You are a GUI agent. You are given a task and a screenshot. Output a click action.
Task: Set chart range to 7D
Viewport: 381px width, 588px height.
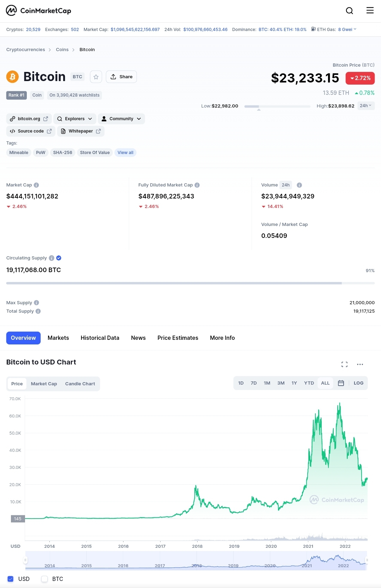[x=254, y=383]
